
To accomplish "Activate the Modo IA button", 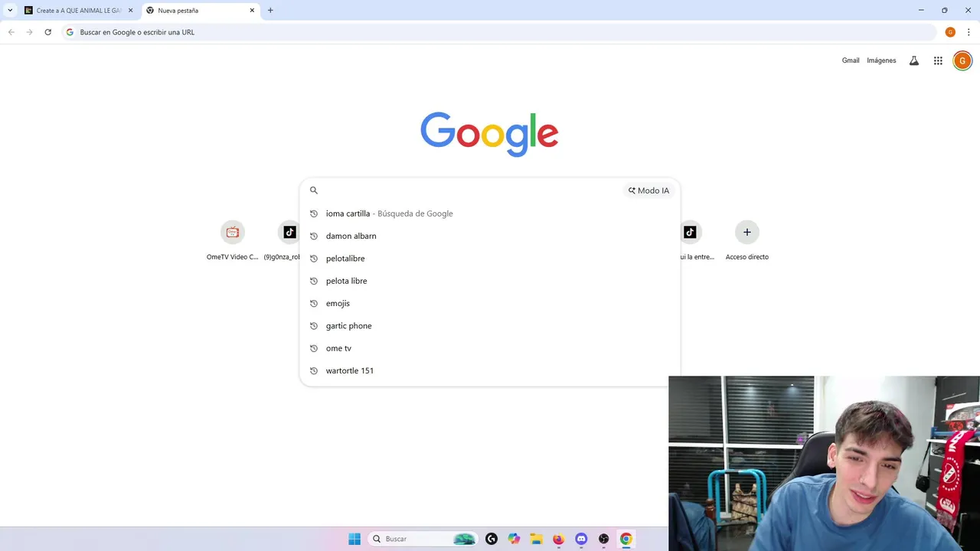I will 649,191.
